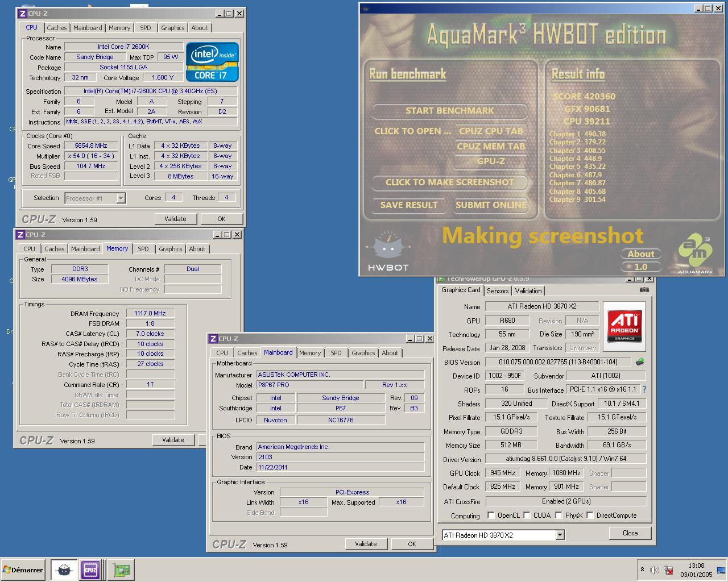This screenshot has width=728, height=582.
Task: Click the CPU-Z Memory window title icon
Action: [x=20, y=235]
